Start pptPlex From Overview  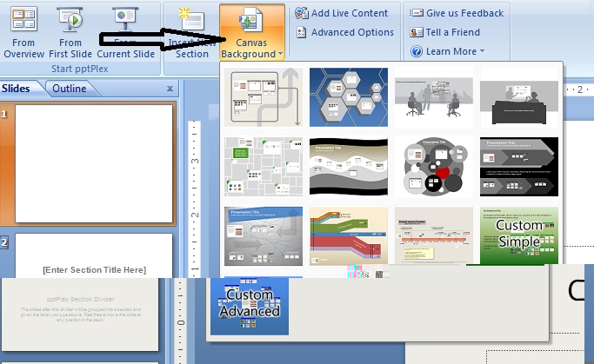click(23, 33)
